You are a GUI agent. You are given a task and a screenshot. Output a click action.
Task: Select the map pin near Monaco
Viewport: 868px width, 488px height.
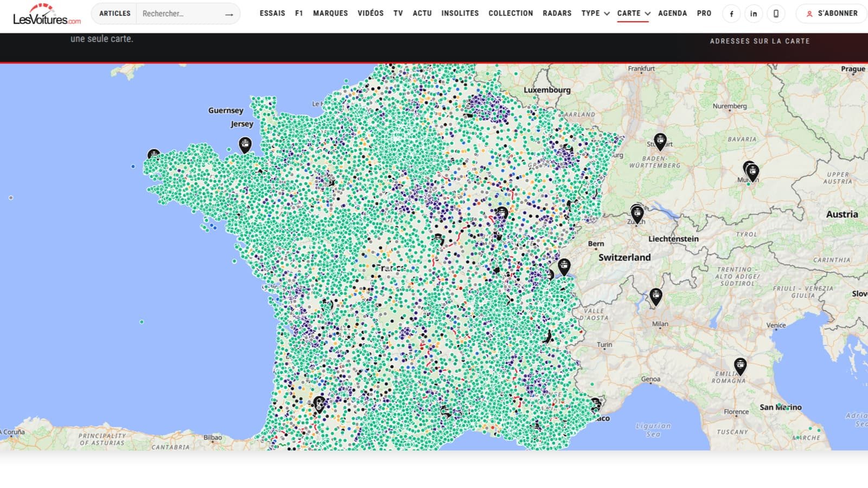596,403
